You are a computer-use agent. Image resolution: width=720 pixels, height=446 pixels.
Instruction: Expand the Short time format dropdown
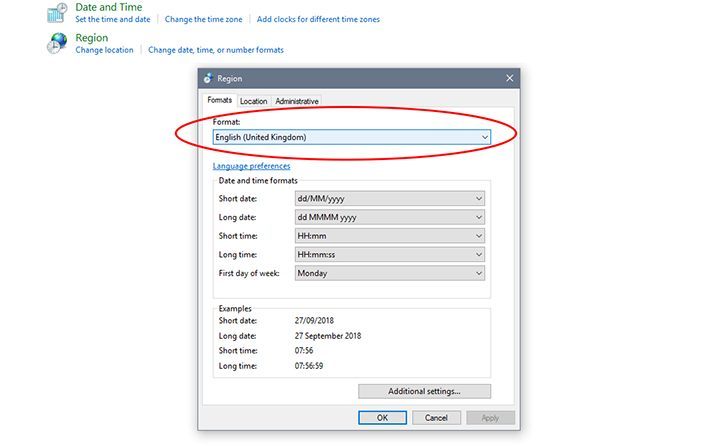click(389, 236)
